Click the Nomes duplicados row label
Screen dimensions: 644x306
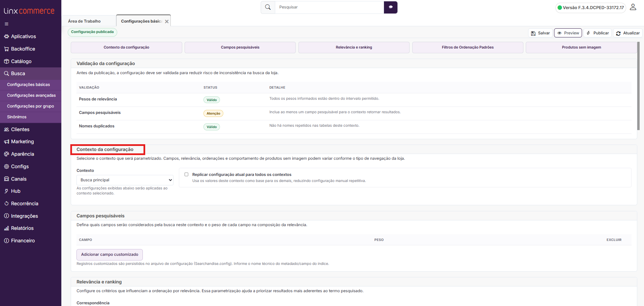point(97,126)
